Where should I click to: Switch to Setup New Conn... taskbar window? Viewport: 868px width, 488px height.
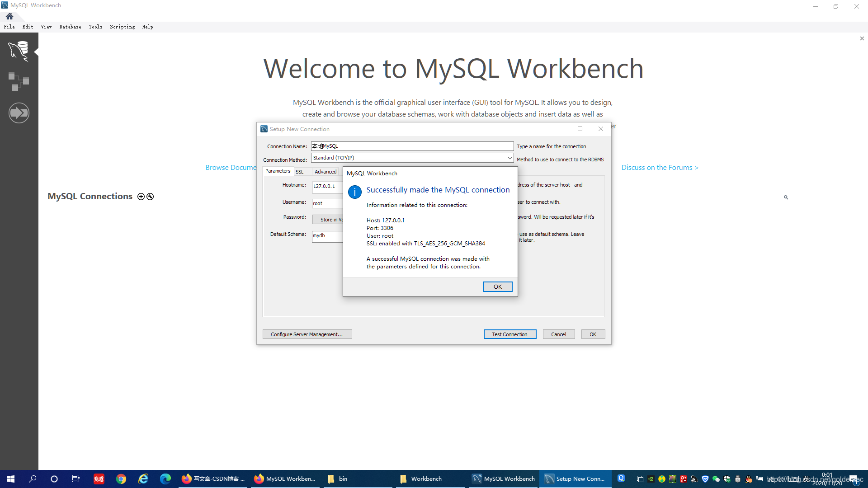click(576, 479)
